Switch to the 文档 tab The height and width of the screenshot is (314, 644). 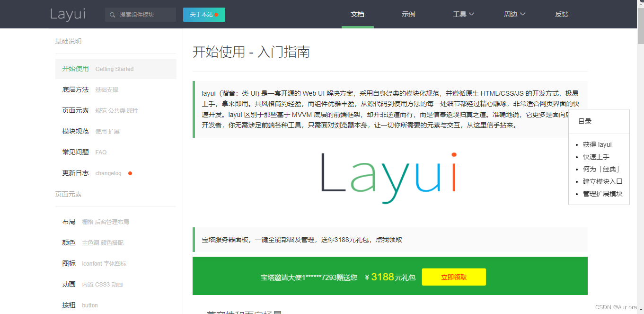tap(358, 14)
